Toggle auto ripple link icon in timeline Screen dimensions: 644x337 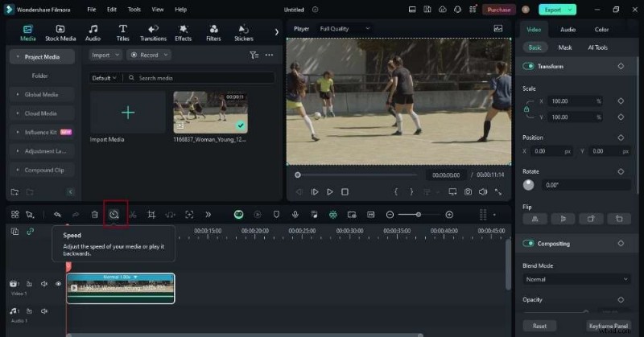[x=30, y=231]
